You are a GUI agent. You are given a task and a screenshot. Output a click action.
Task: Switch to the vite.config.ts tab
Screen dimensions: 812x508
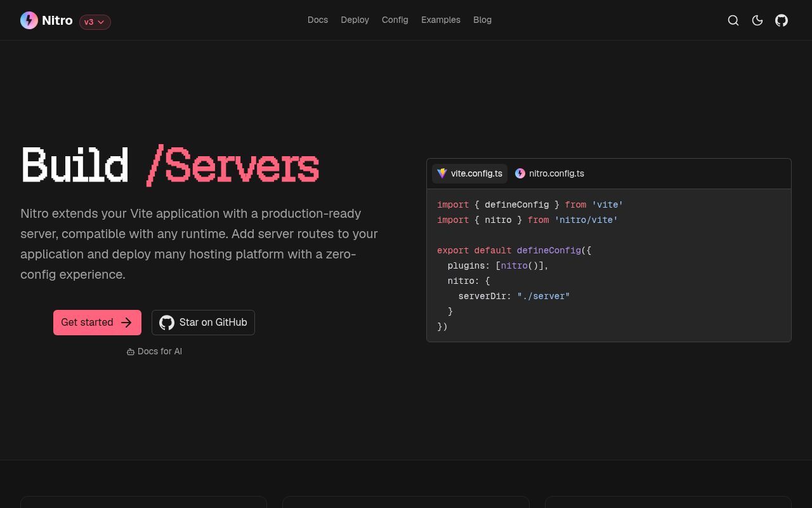[x=469, y=173]
